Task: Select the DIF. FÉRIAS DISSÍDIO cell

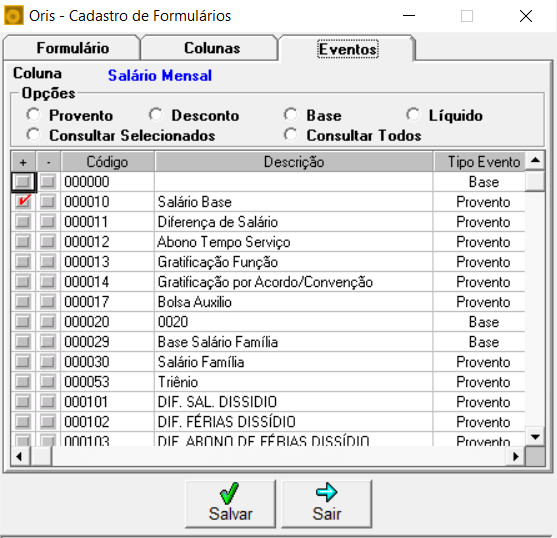Action: click(294, 422)
